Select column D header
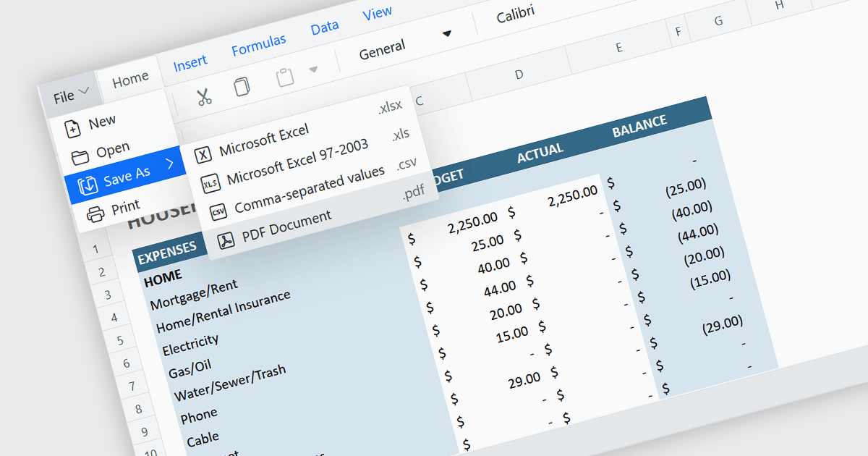The image size is (868, 456). [519, 74]
